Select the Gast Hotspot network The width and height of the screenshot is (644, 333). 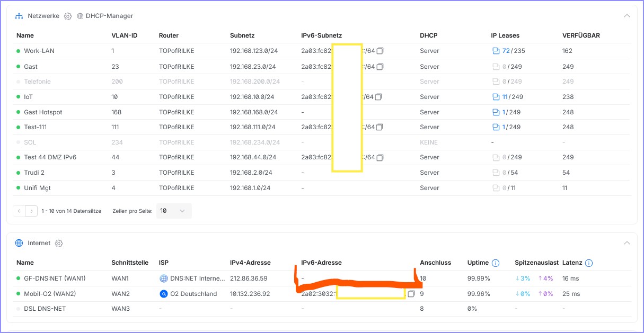(x=43, y=112)
